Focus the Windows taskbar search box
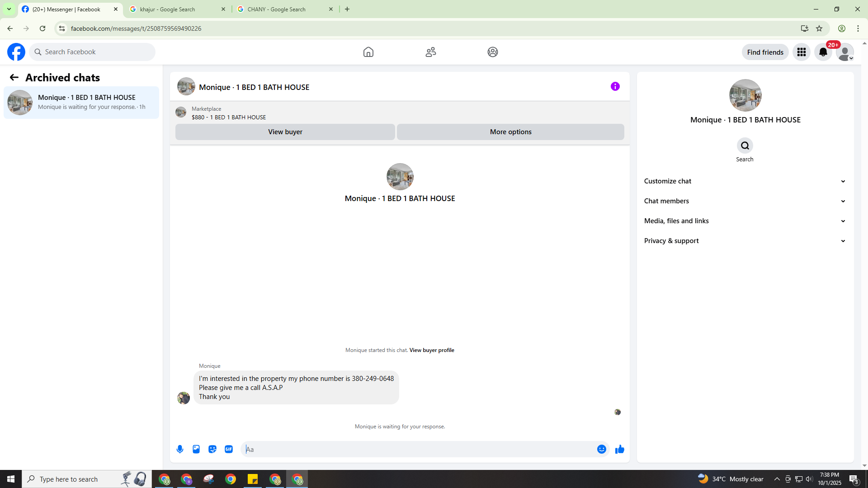This screenshot has width=868, height=488. [x=86, y=479]
